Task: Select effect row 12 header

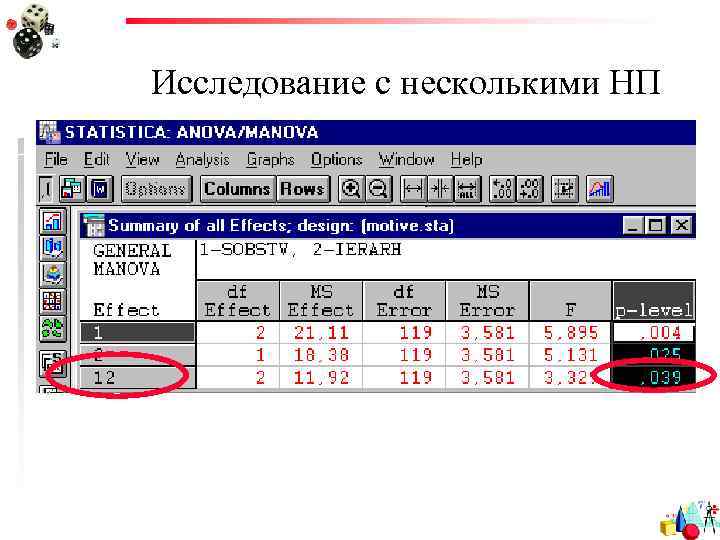Action: coord(137,377)
